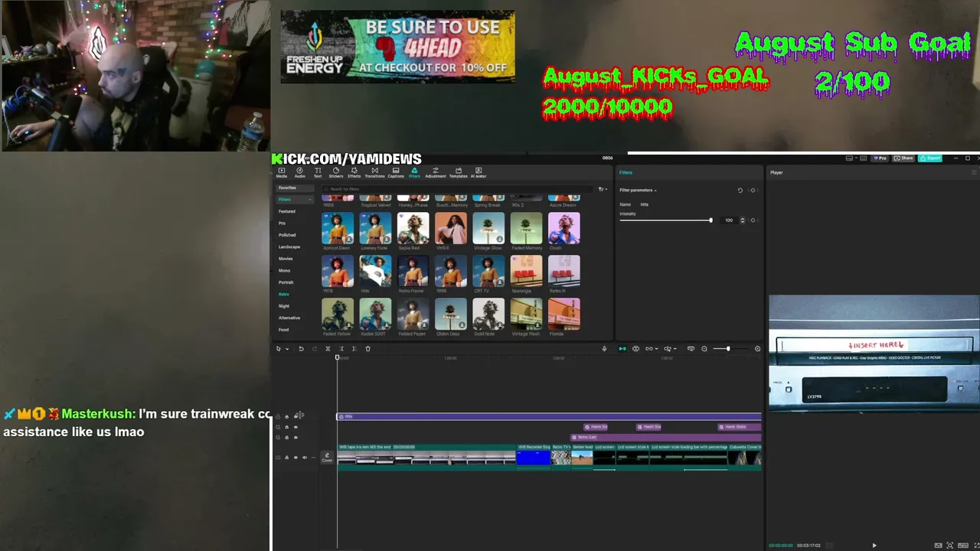Click the reset filter parameters icon
The image size is (980, 551).
click(x=740, y=190)
